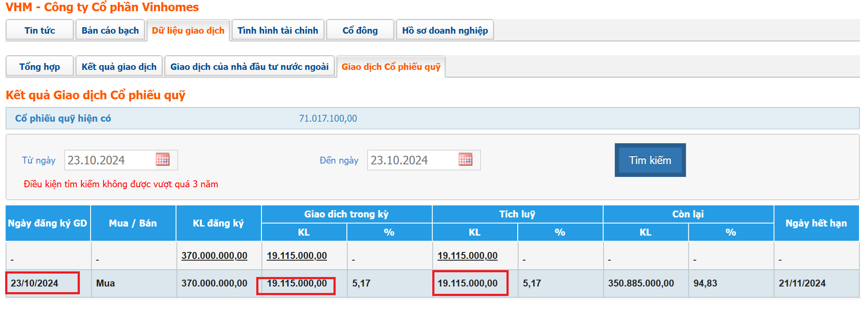Go to Cổ đông tab
Image resolution: width=868 pixels, height=318 pixels.
(360, 30)
